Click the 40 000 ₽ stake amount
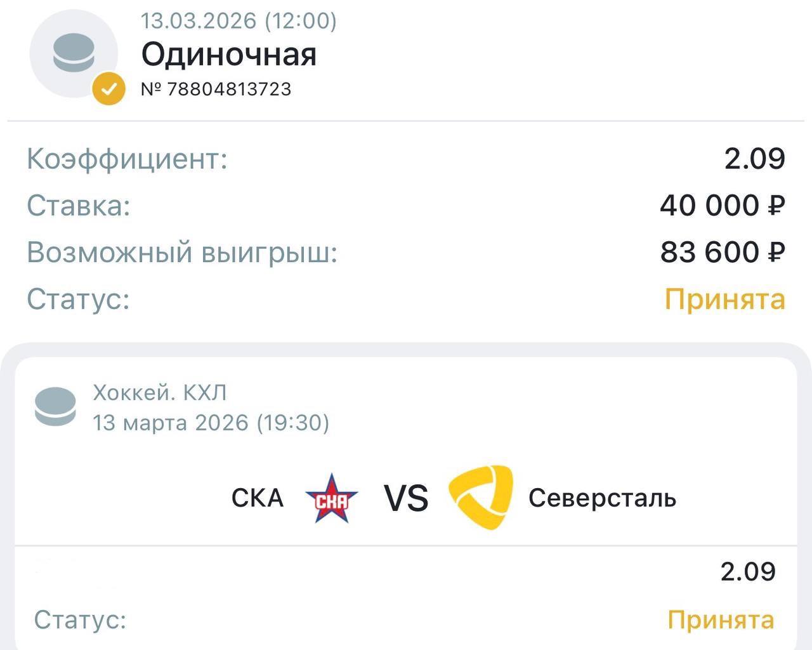The image size is (812, 650). point(722,206)
